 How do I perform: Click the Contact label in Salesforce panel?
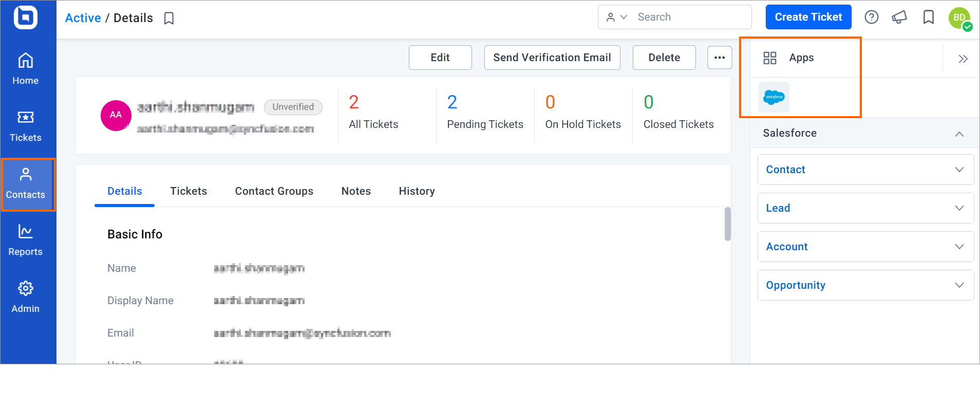(785, 170)
